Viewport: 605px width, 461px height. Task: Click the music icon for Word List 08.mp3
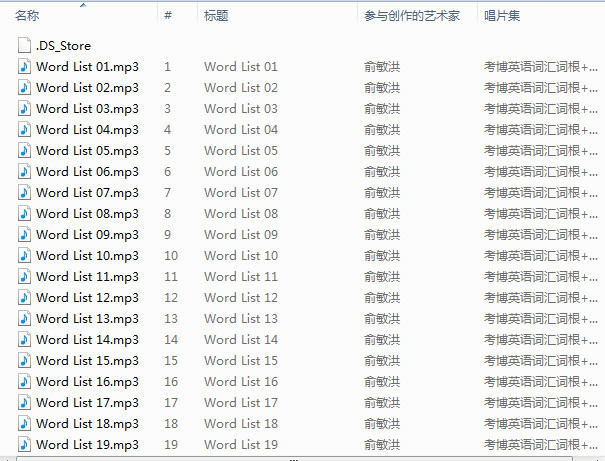(x=24, y=213)
